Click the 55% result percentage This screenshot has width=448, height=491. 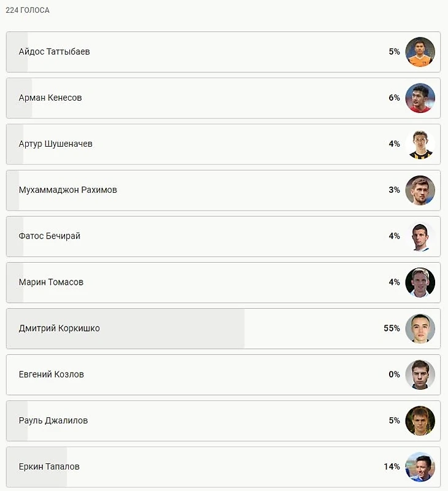pyautogui.click(x=392, y=328)
